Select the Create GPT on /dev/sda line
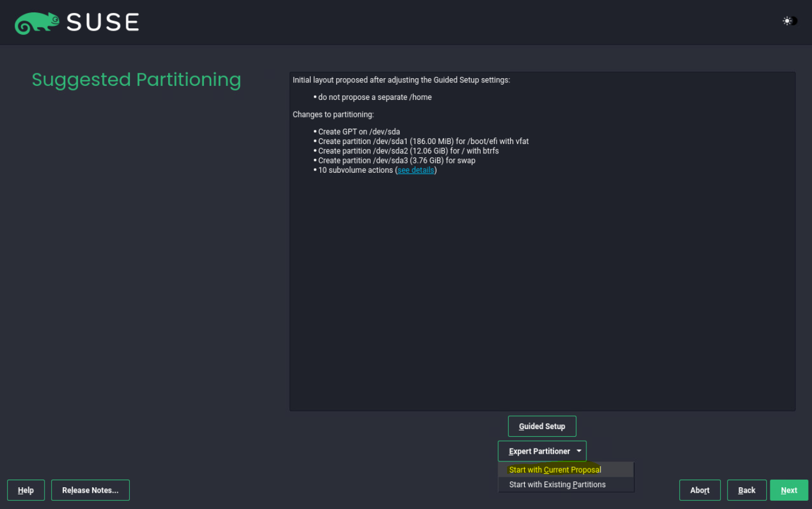812x509 pixels. (x=358, y=132)
